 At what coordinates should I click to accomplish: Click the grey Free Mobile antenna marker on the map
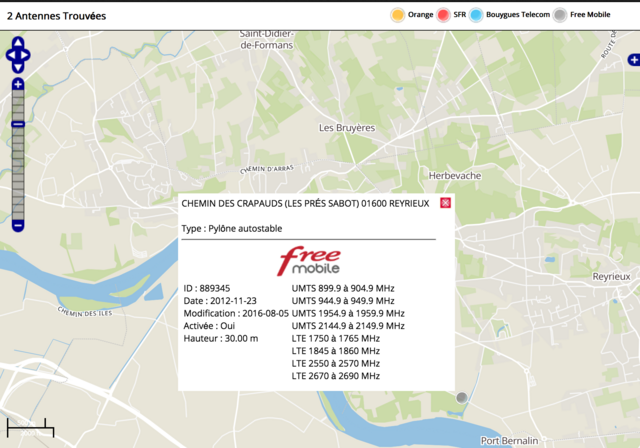[462, 397]
